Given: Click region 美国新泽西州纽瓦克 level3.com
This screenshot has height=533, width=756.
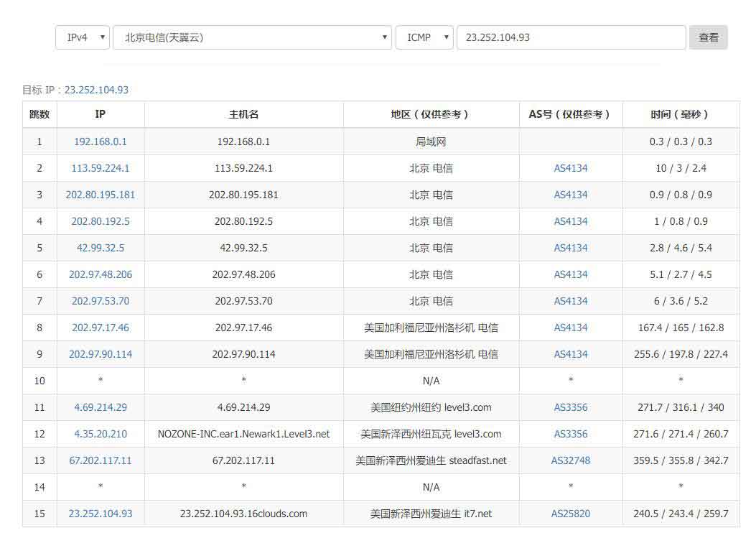Looking at the screenshot, I should click(431, 434).
